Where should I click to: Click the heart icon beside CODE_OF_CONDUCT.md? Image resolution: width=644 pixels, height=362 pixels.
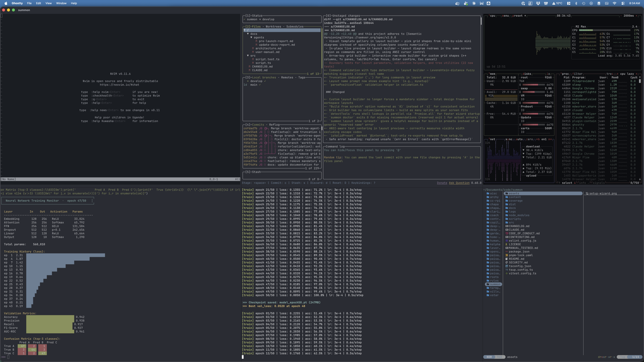[507, 233]
